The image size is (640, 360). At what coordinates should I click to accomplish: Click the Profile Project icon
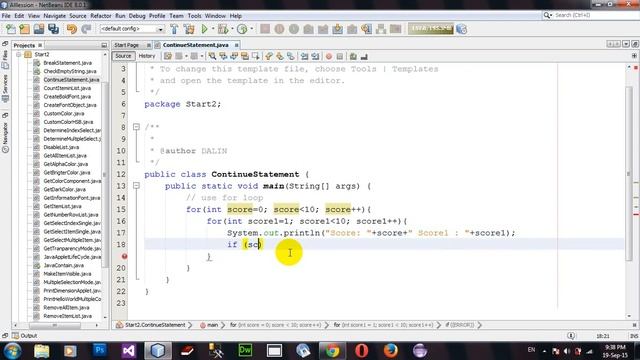(x=242, y=29)
